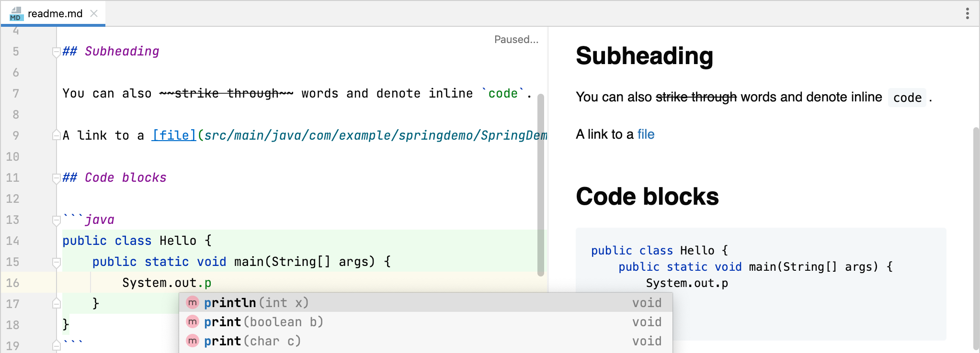The width and height of the screenshot is (980, 353).
Task: Click line number 16 in the gutter
Action: (13, 283)
